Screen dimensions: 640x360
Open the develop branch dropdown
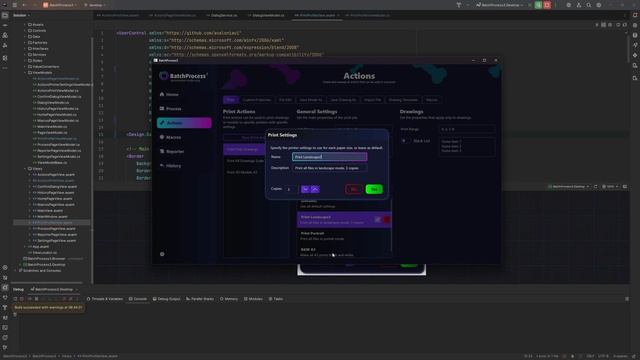95,5
